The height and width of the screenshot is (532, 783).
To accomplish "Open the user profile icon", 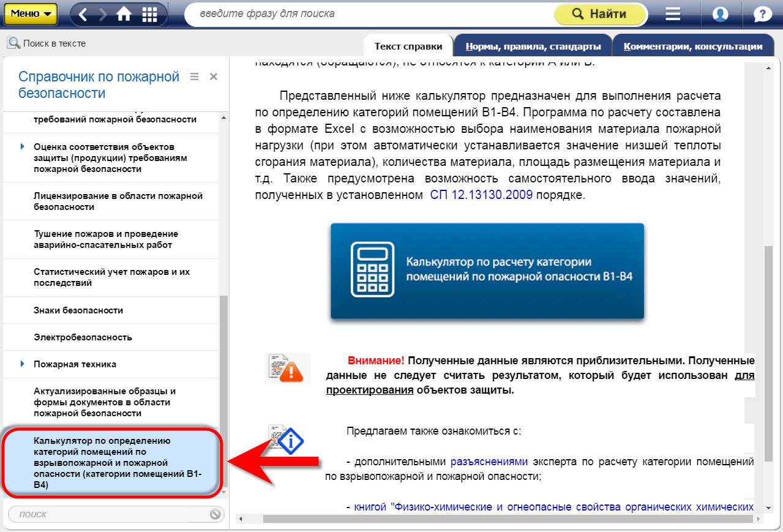I will pos(721,14).
